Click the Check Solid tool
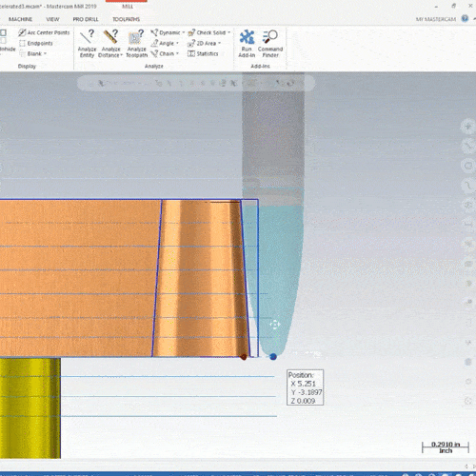 [208, 32]
